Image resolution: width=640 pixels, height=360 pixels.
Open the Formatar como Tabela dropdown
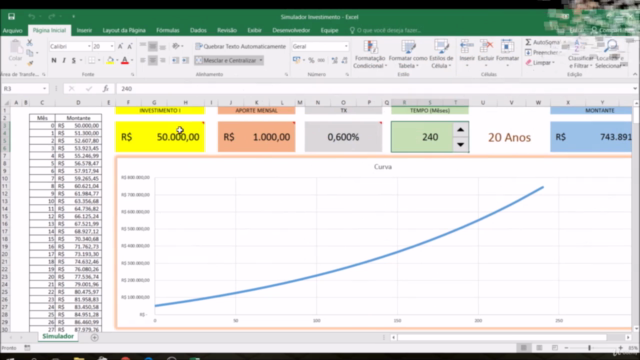tap(408, 54)
